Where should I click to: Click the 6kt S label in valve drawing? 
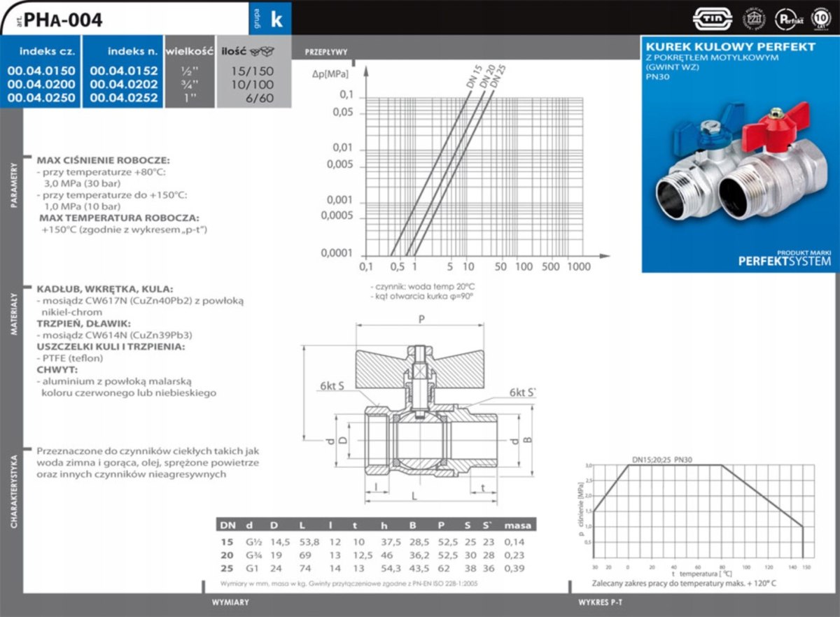click(332, 386)
